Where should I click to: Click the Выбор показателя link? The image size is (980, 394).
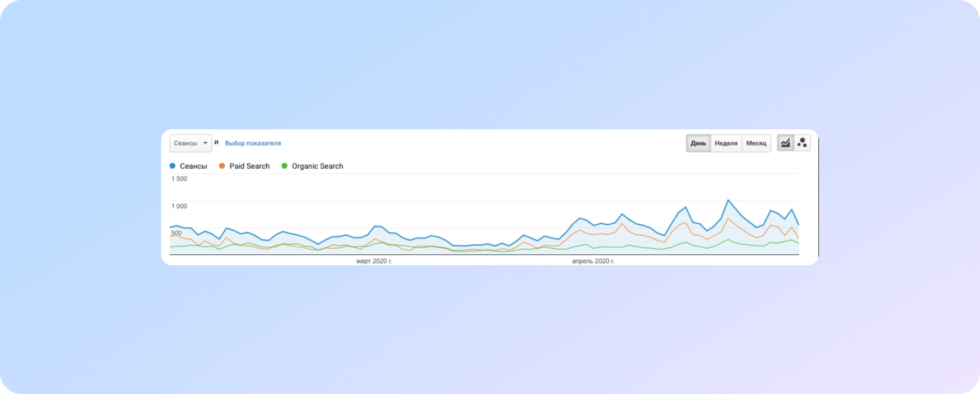(253, 143)
